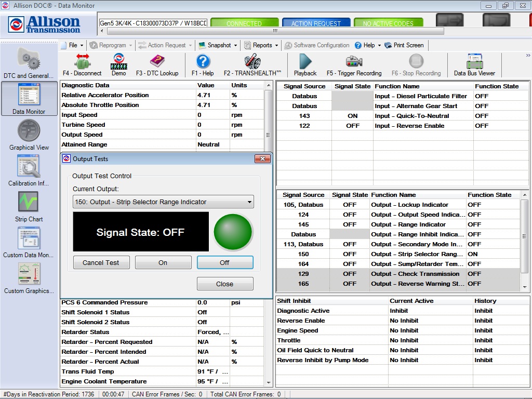The width and height of the screenshot is (532, 399).
Task: Open the Data Bus Viewer
Action: 474,65
